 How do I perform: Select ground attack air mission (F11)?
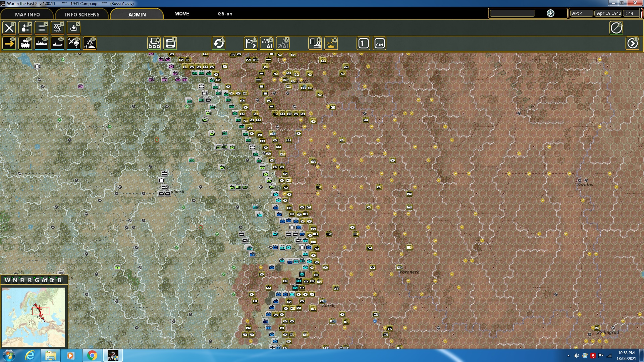pos(90,43)
